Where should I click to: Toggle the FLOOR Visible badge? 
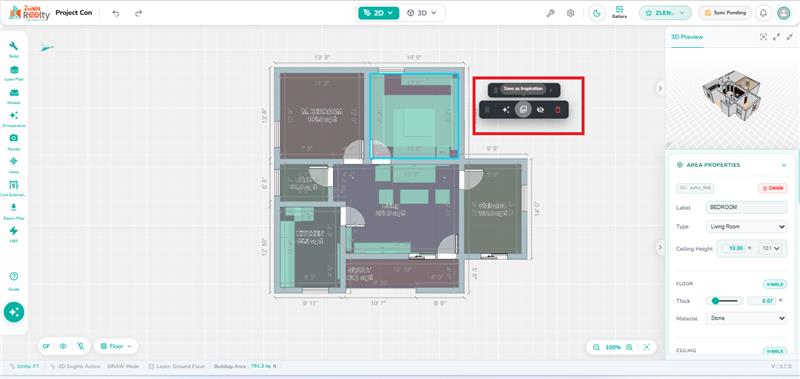[x=774, y=284]
